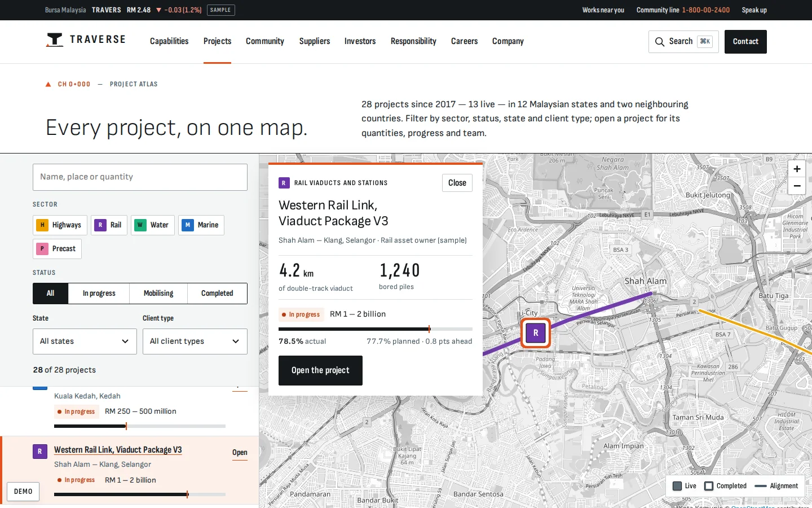This screenshot has height=508, width=812.
Task: Click the stock price down arrow indicator
Action: tap(158, 10)
